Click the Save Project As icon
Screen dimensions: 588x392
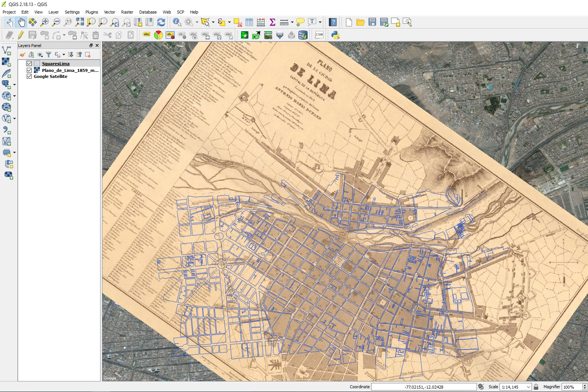click(384, 22)
